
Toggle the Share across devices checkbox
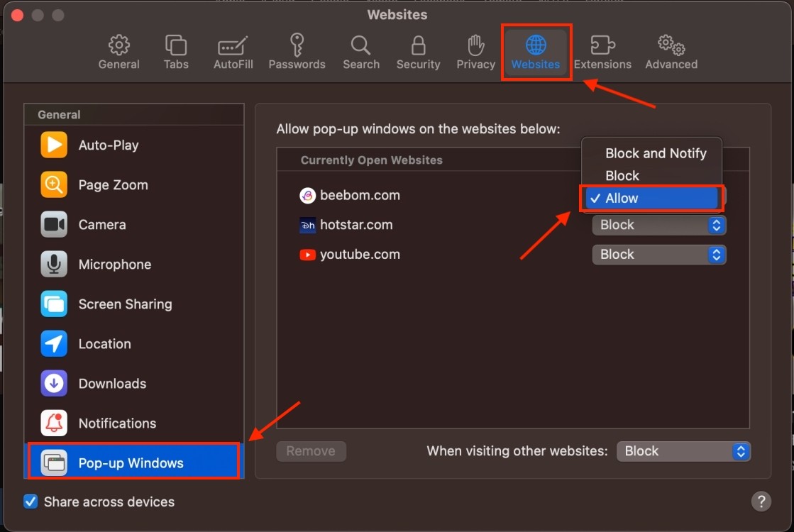31,501
